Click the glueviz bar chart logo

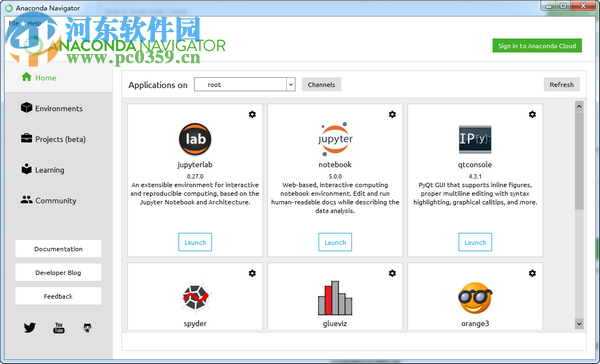tap(335, 298)
